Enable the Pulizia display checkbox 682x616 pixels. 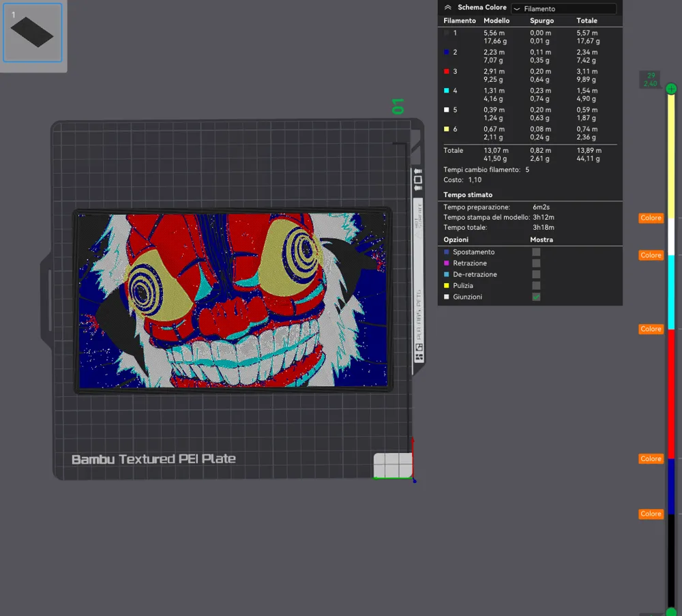pos(536,285)
